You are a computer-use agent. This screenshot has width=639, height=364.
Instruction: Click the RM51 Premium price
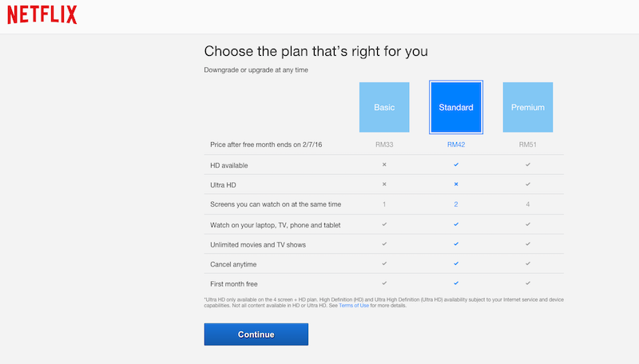(527, 144)
